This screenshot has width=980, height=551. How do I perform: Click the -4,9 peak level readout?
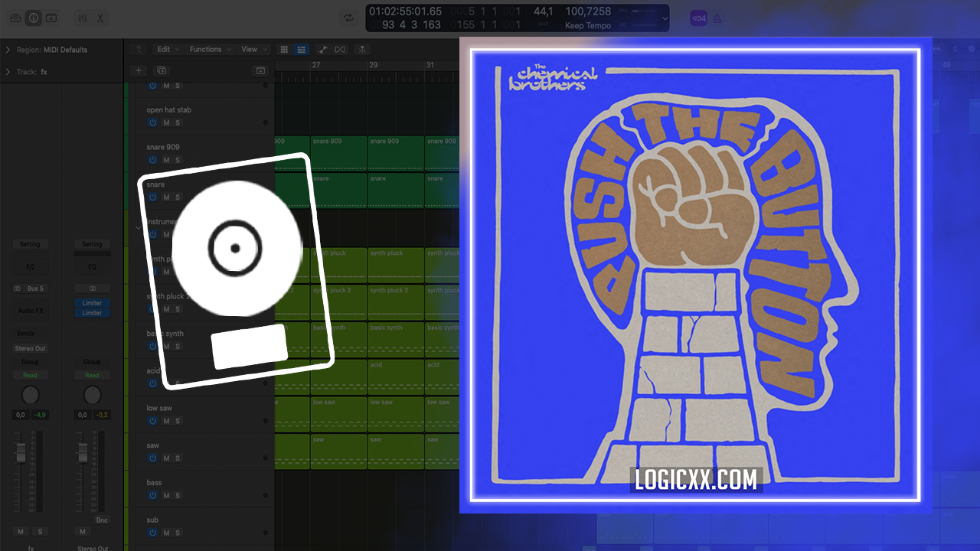point(39,415)
